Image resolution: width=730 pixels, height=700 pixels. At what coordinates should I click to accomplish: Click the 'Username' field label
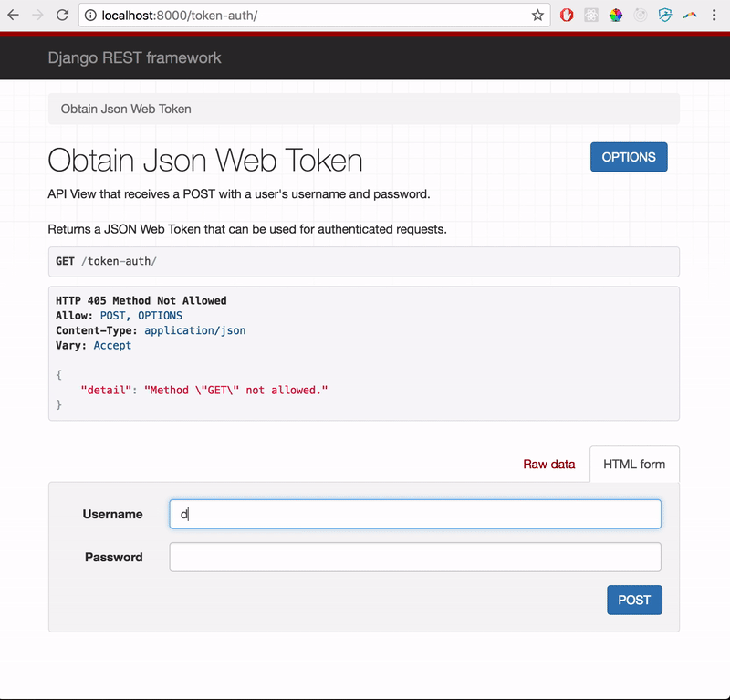[112, 514]
